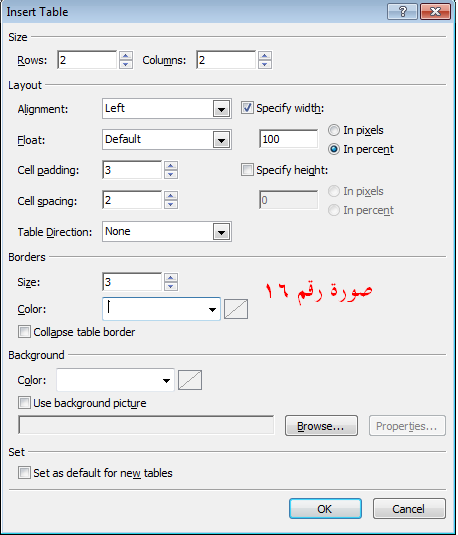Click the help question mark button

(x=403, y=12)
